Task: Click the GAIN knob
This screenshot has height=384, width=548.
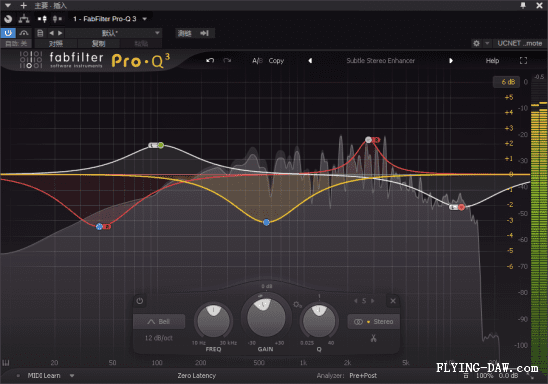Action: (x=266, y=317)
